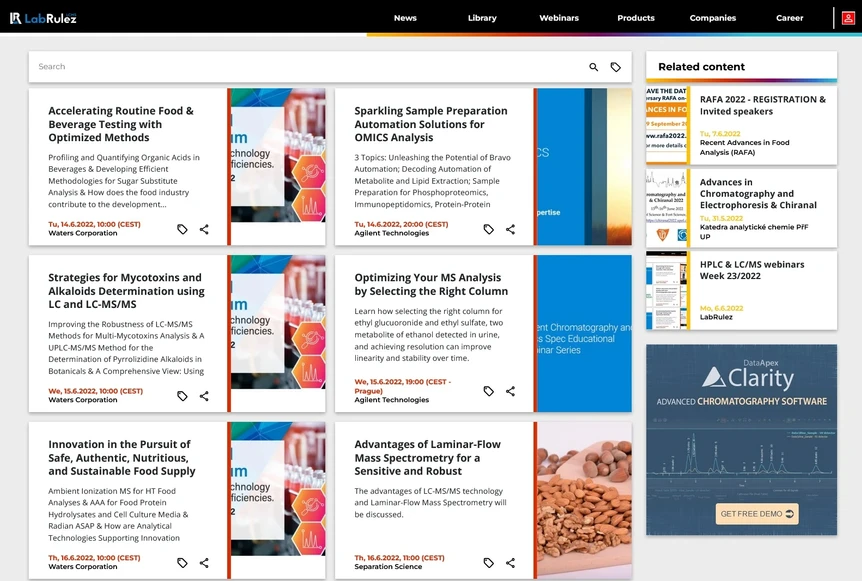This screenshot has height=581, width=862.
Task: Click the GET FREE DEMO button
Action: pyautogui.click(x=757, y=514)
